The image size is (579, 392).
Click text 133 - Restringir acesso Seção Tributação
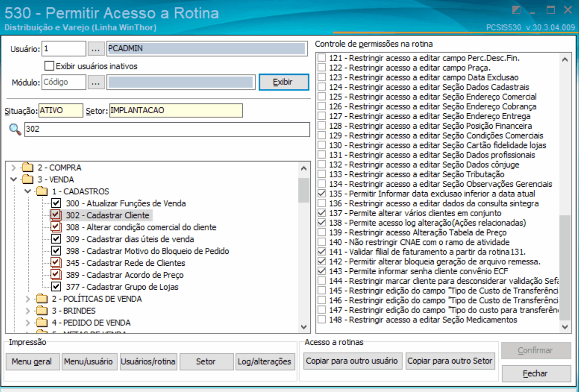click(417, 174)
